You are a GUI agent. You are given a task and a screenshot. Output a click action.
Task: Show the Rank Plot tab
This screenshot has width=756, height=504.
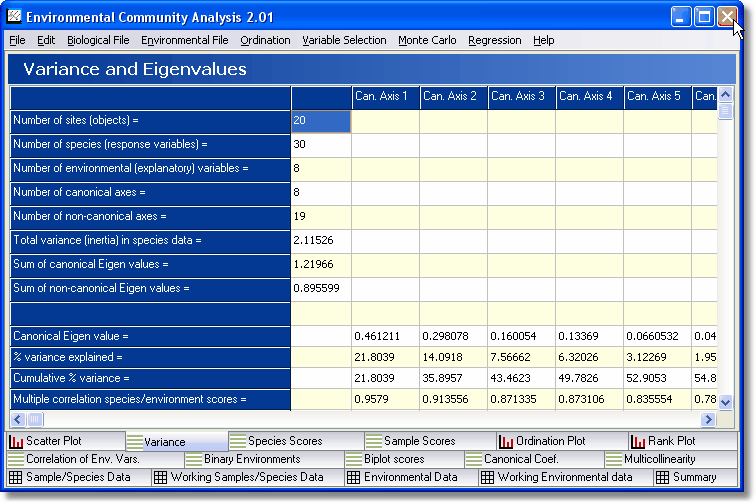click(x=683, y=441)
